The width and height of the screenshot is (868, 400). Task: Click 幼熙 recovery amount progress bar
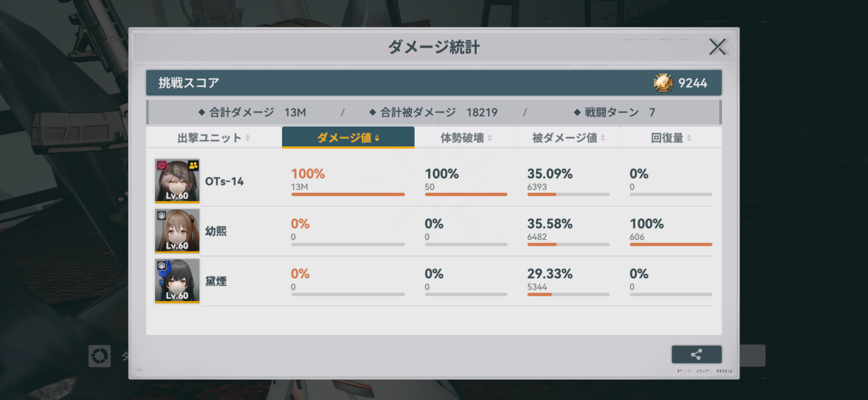click(671, 244)
